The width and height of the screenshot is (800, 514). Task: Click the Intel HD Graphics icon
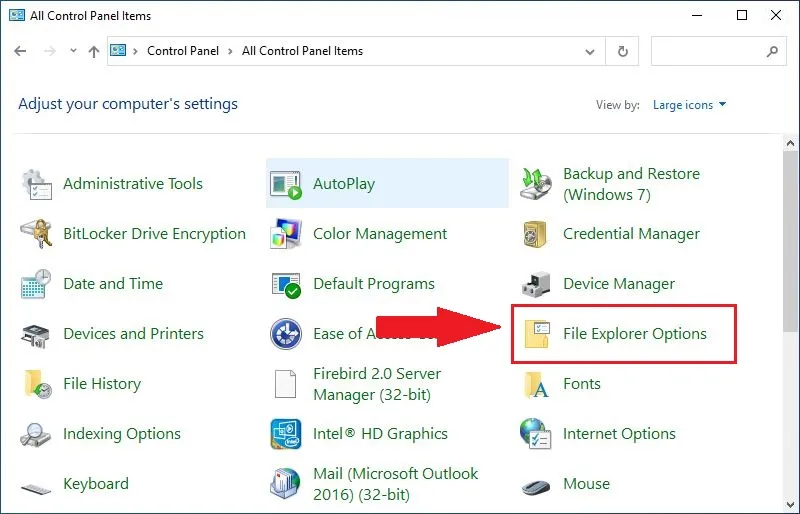click(x=286, y=434)
